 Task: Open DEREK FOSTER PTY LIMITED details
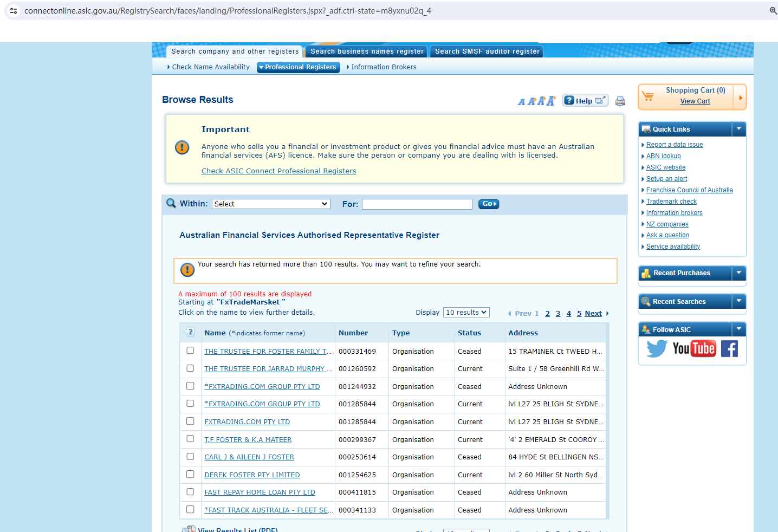pyautogui.click(x=252, y=475)
